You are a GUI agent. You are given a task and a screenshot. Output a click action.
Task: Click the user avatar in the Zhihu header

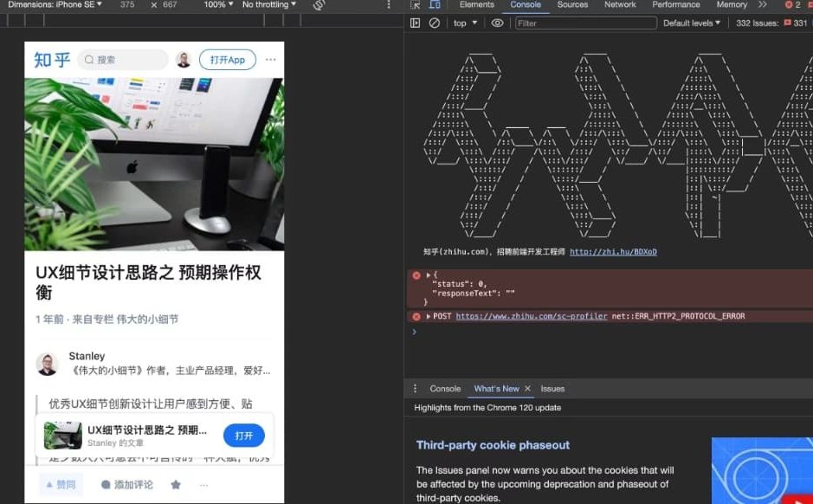coord(184,60)
